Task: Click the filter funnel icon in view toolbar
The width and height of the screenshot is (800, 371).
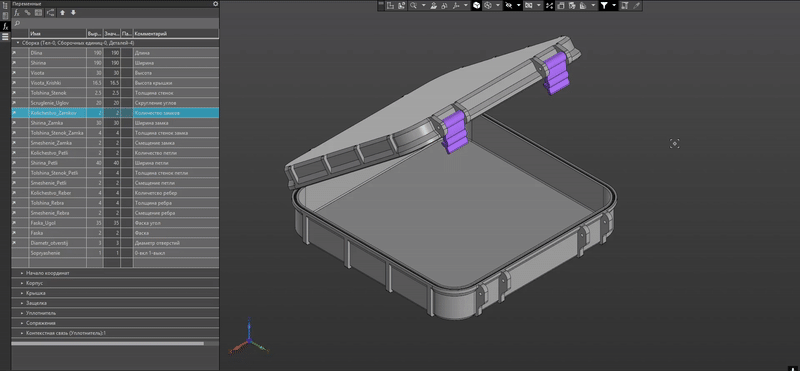Action: click(x=604, y=6)
